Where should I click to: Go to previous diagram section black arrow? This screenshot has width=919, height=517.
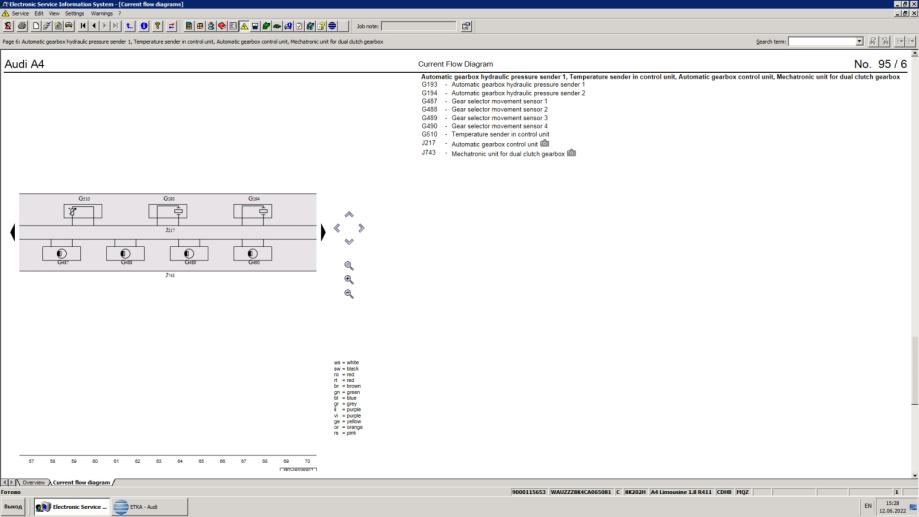coord(13,232)
